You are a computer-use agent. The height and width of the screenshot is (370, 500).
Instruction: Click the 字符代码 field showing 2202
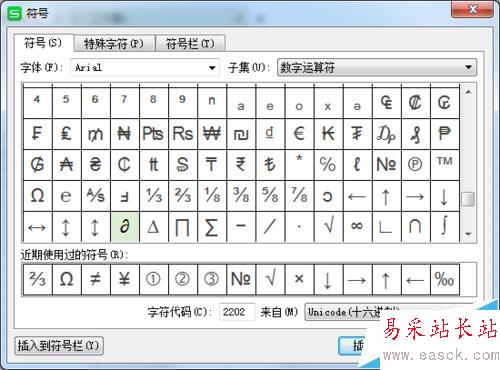(x=237, y=312)
